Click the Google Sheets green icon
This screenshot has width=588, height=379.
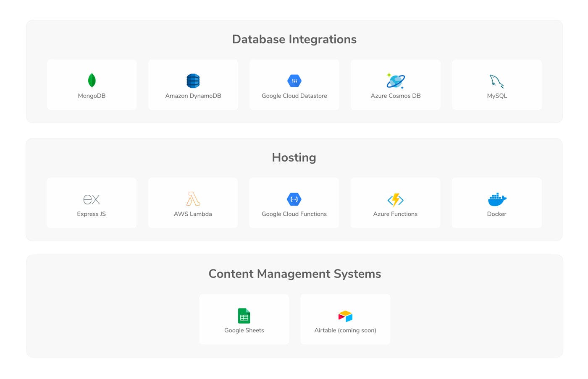[244, 316]
